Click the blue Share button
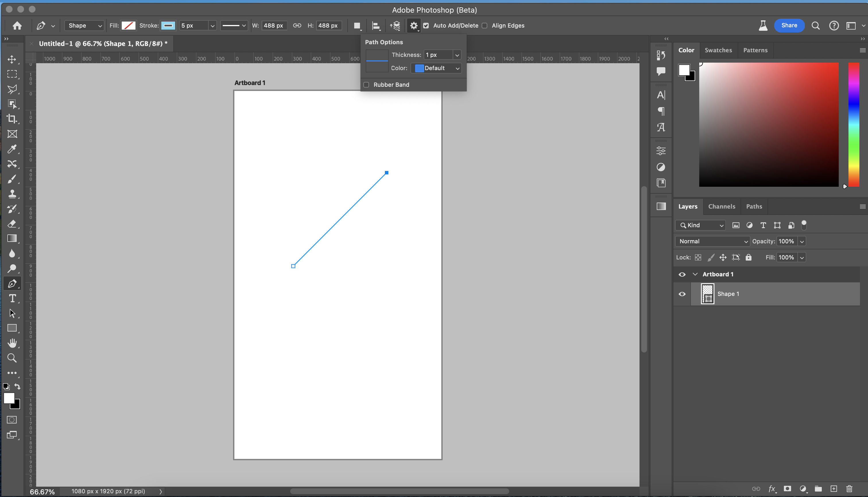 tap(789, 26)
